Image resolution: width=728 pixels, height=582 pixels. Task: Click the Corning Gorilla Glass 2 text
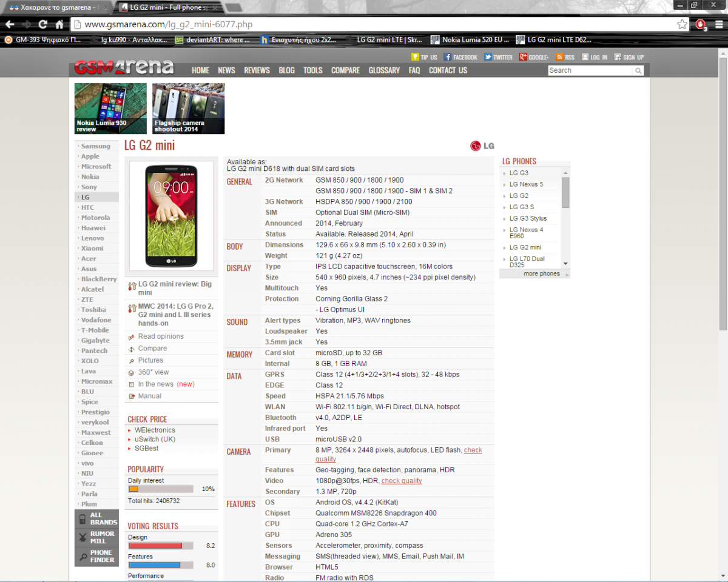tap(352, 299)
